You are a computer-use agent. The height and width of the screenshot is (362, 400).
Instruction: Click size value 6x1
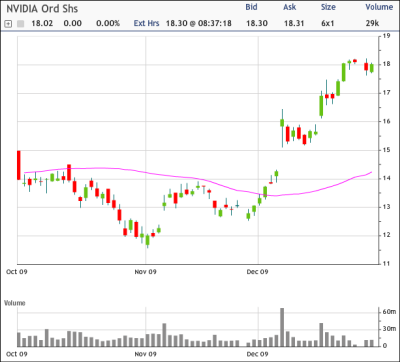[x=328, y=23]
